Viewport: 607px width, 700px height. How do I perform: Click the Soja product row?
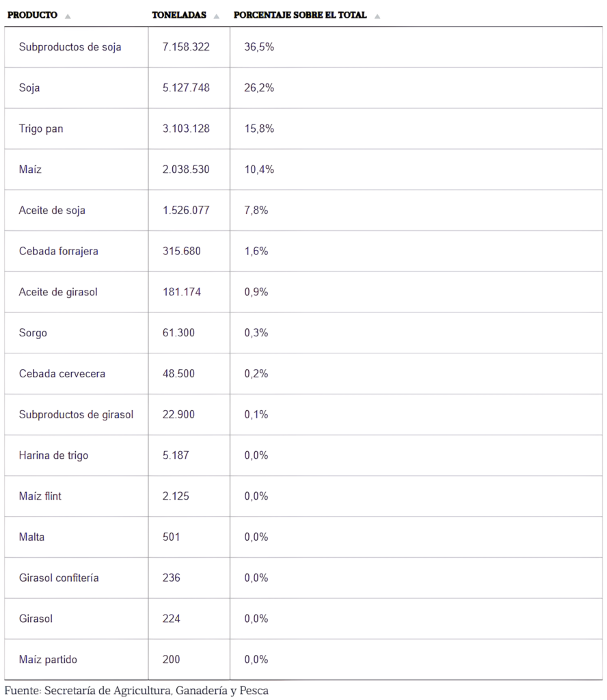[x=29, y=88]
